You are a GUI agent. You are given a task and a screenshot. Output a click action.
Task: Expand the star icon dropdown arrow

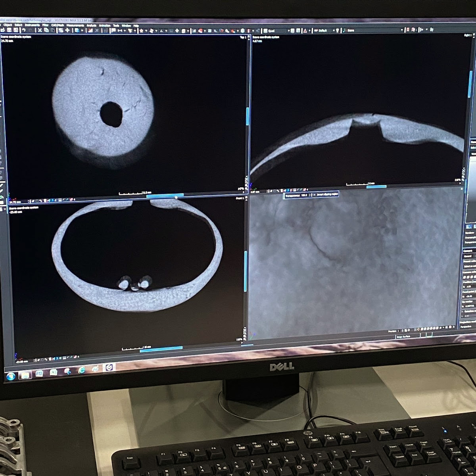[146, 31]
